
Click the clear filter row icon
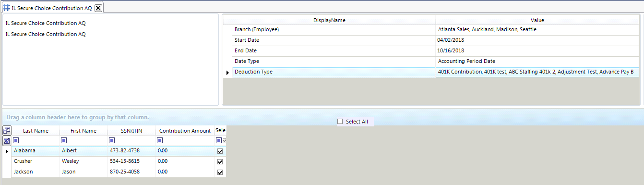(x=7, y=141)
